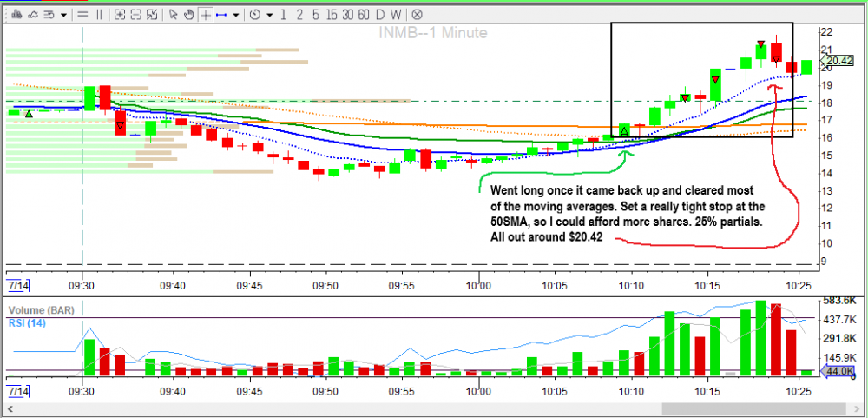
Task: Expand the studies list dropdown arrow
Action: [x=63, y=15]
